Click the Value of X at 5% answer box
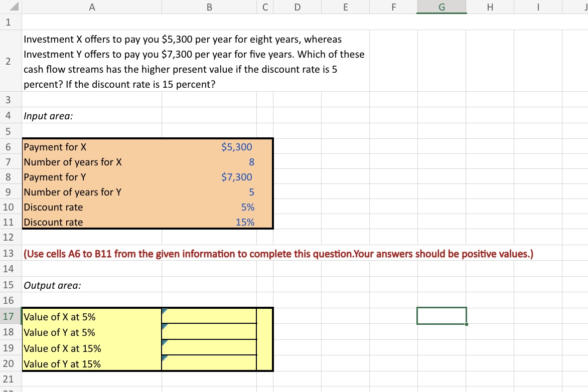588x392 pixels. [x=209, y=316]
